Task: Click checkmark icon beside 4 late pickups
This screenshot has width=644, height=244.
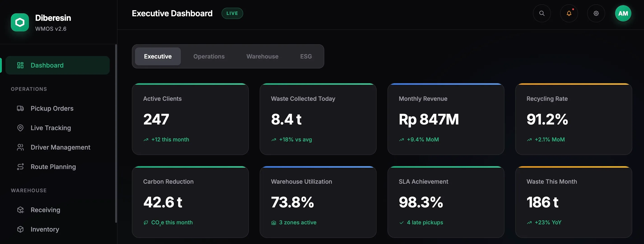Action: click(x=401, y=223)
